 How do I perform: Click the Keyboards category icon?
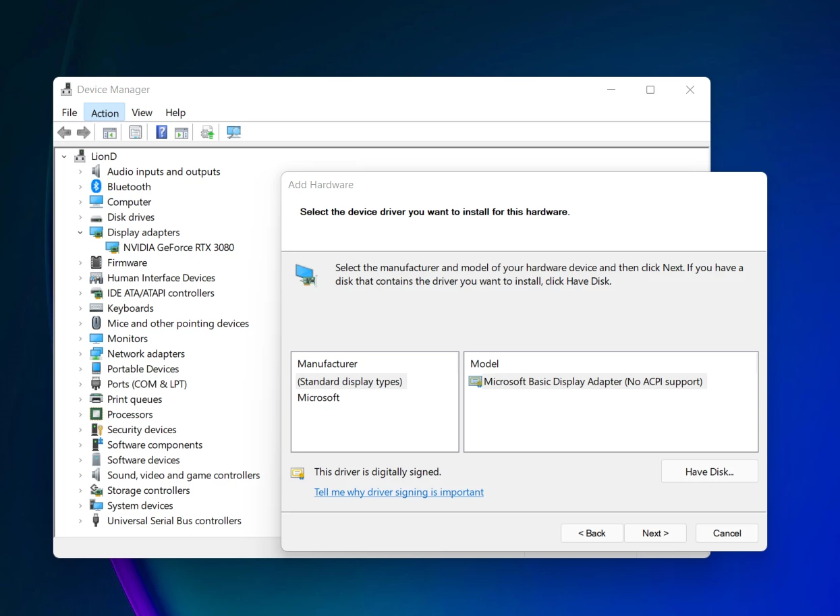pos(96,308)
